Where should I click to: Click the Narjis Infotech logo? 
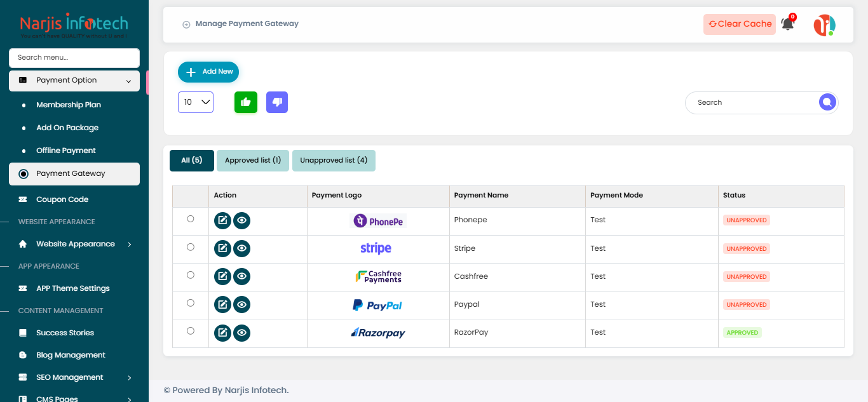pos(74,26)
